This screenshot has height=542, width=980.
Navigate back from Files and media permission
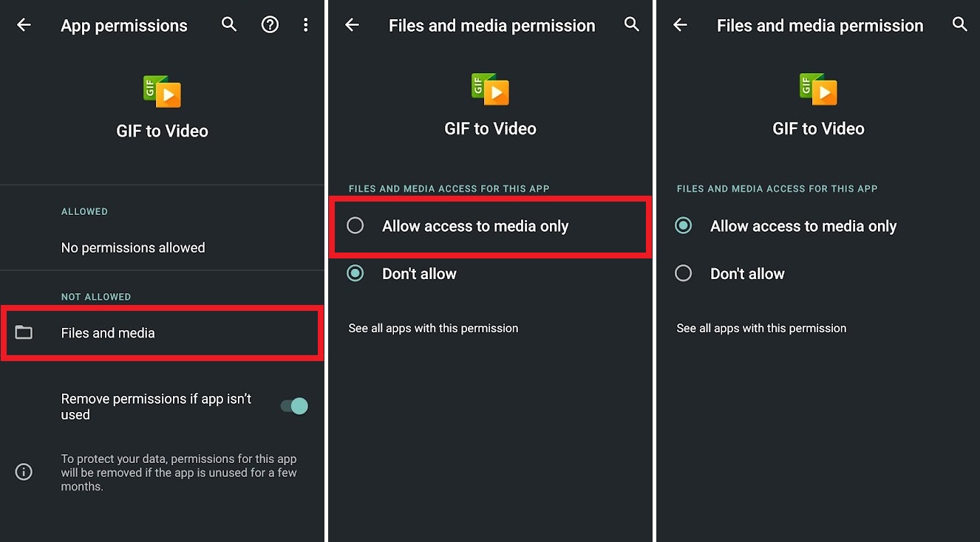[x=352, y=24]
